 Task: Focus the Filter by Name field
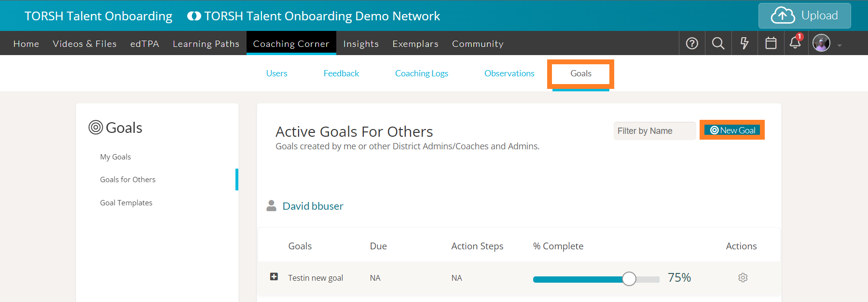654,131
